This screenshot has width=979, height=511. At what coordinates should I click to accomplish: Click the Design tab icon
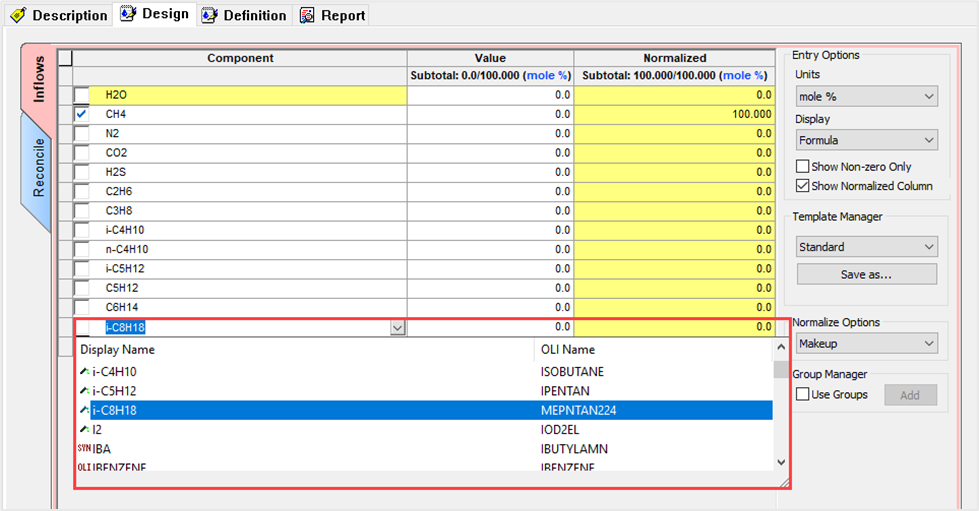coord(128,14)
